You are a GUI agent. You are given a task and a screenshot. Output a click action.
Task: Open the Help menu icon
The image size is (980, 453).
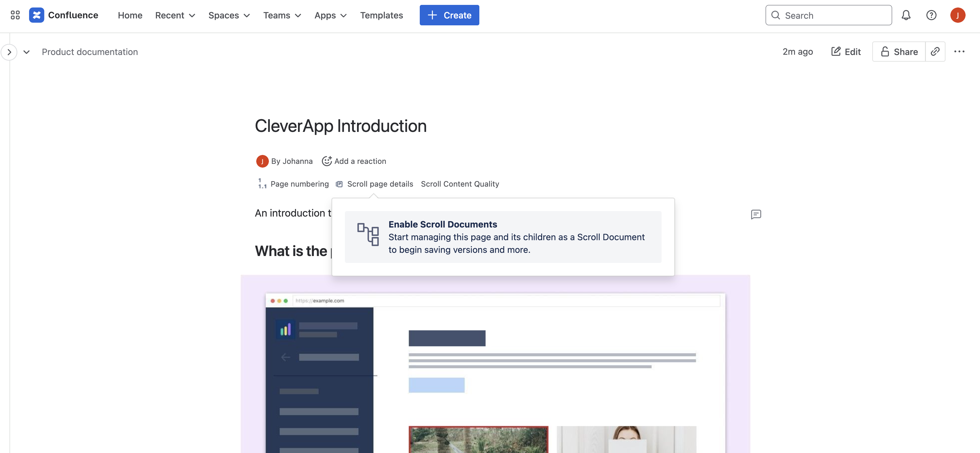point(931,15)
